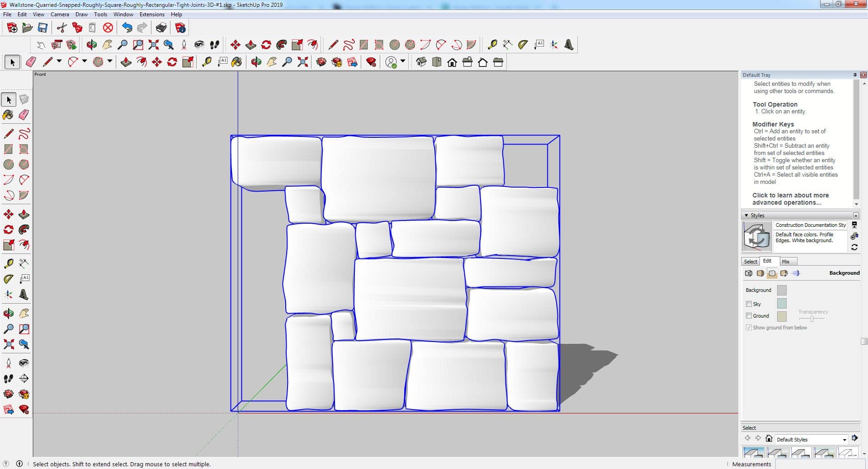Image resolution: width=868 pixels, height=469 pixels.
Task: Open the Arc tool dropdown arrow
Action: point(84,61)
